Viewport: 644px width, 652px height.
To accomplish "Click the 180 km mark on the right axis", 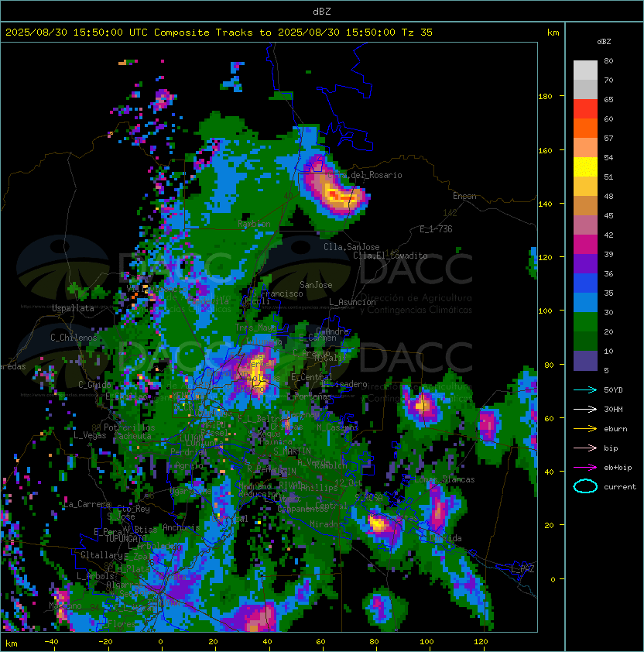I will pos(544,96).
